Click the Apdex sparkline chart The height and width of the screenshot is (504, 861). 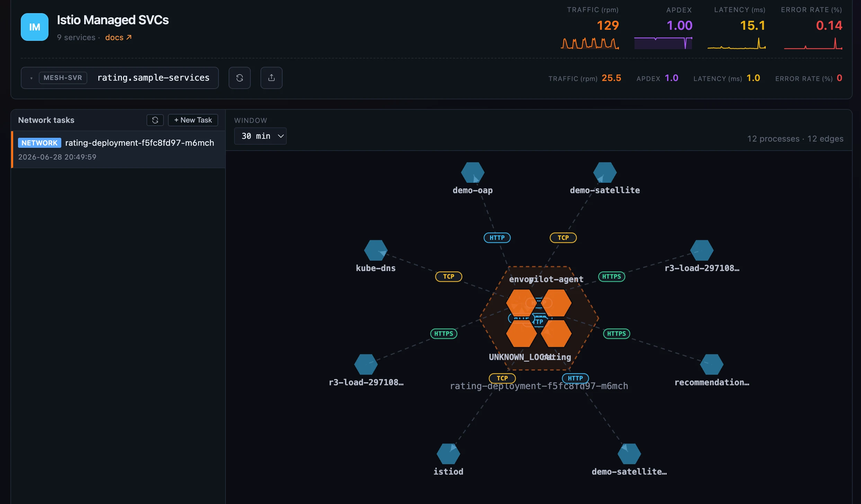(x=663, y=43)
